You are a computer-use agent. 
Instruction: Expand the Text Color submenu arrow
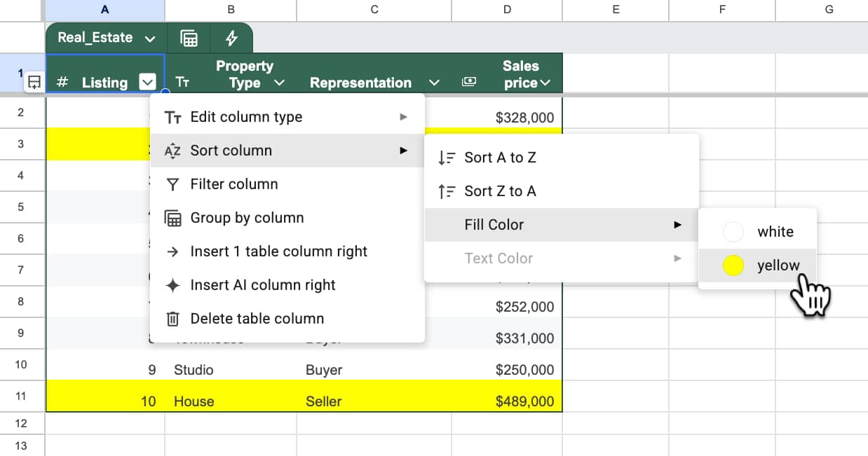click(677, 258)
